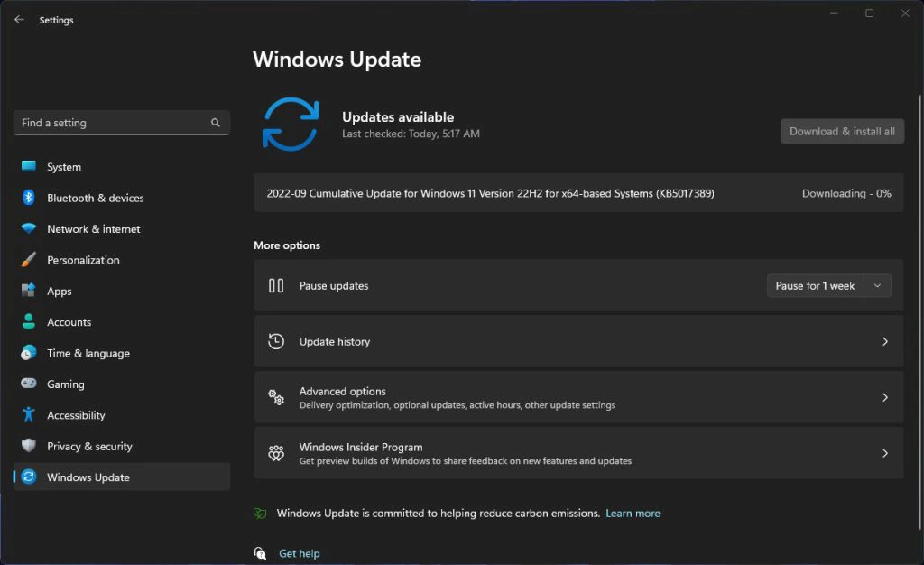Screen dimensions: 924x565
Task: Click the Advanced options gears icon
Action: click(276, 397)
